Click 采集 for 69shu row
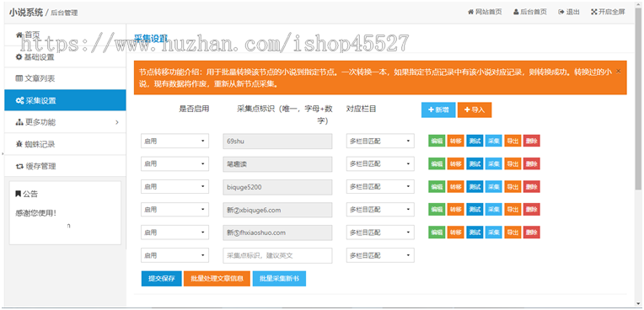This screenshot has width=644, height=310. 494,141
